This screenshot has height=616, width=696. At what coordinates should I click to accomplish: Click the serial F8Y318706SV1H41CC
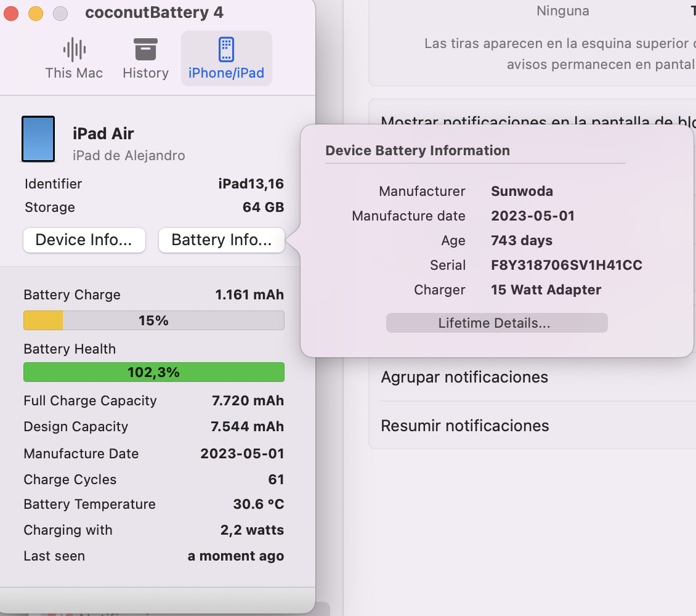coord(567,265)
